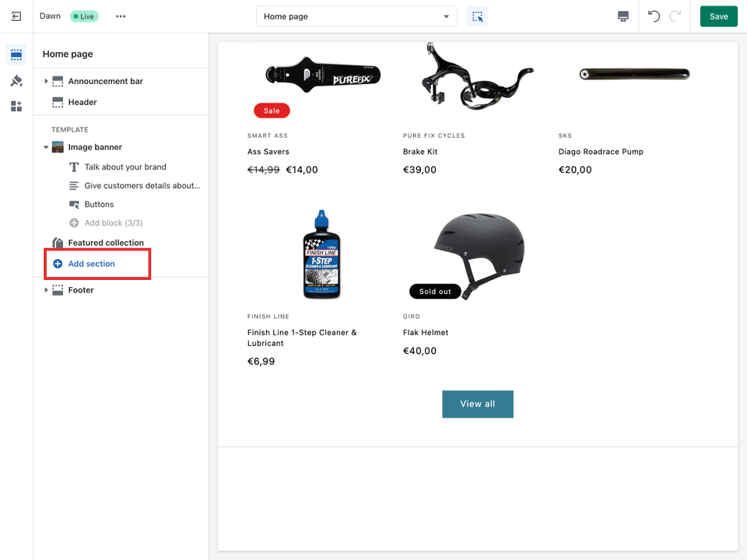Screen dimensions: 747x560
Task: Collapse the Image banner section
Action: click(x=47, y=146)
